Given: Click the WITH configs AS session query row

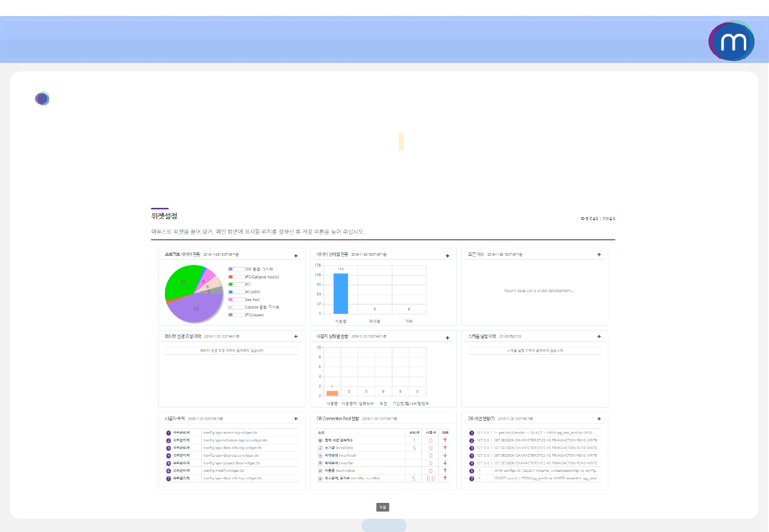Looking at the screenshot, I should click(546, 471).
